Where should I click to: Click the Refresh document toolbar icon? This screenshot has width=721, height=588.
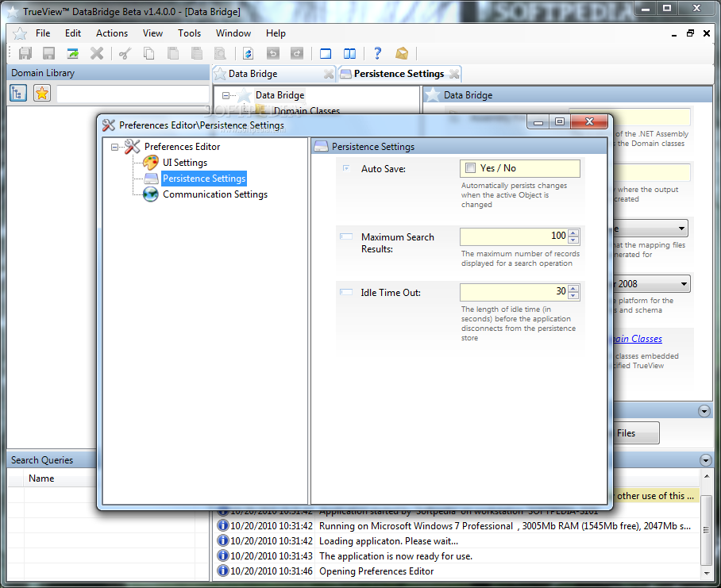click(x=249, y=53)
